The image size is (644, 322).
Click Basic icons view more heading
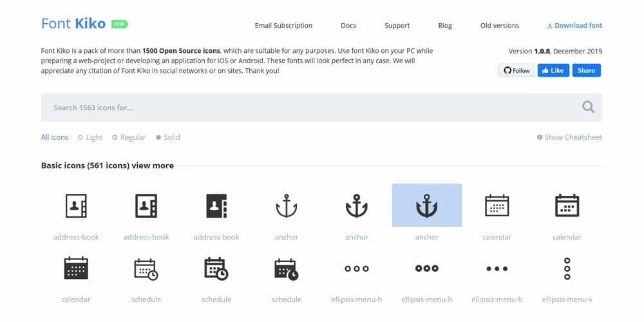(107, 166)
